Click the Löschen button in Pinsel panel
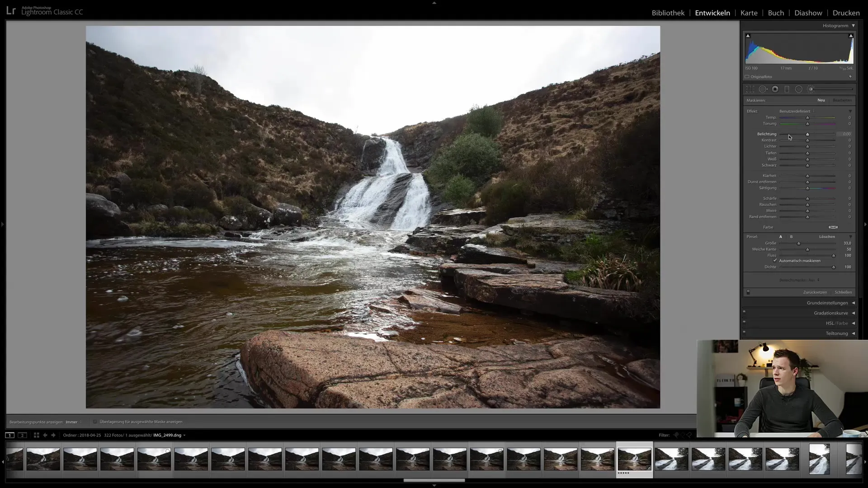The width and height of the screenshot is (868, 488). point(827,237)
